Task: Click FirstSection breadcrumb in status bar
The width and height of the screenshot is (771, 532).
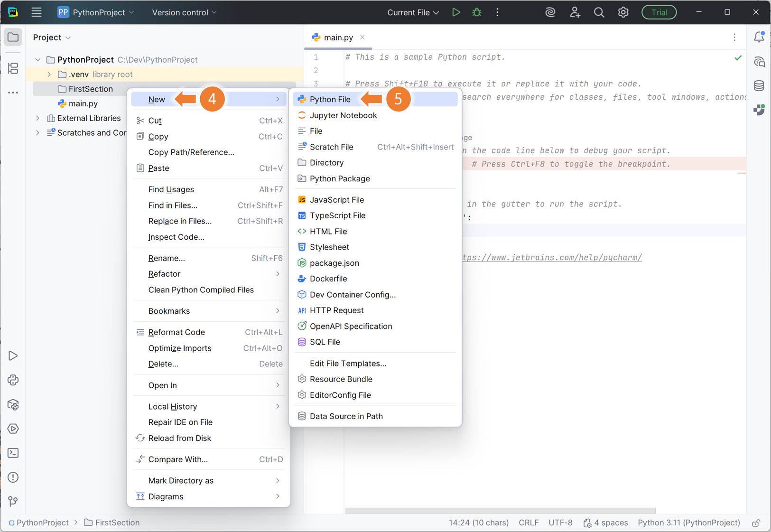Action: point(112,523)
